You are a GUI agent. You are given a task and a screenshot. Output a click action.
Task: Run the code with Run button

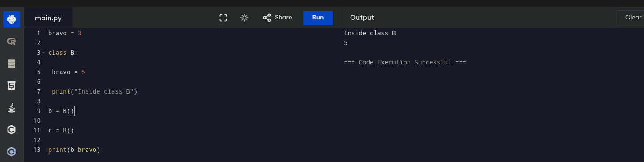coord(318,18)
